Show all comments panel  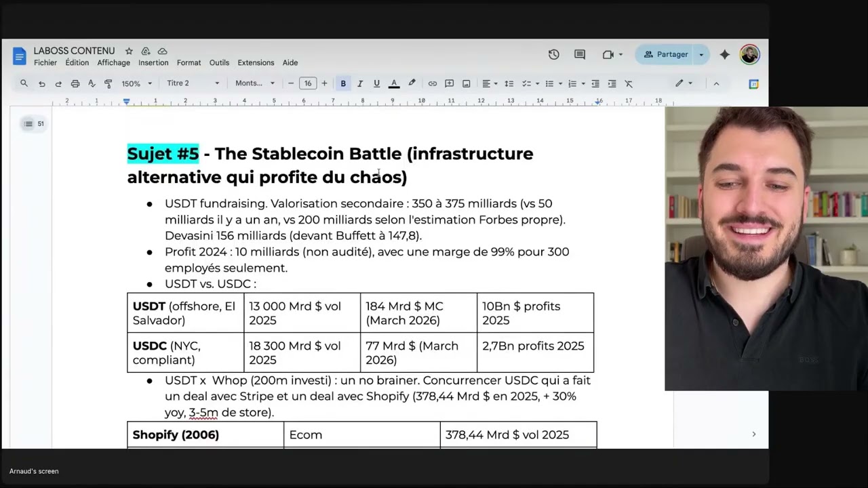click(x=580, y=55)
